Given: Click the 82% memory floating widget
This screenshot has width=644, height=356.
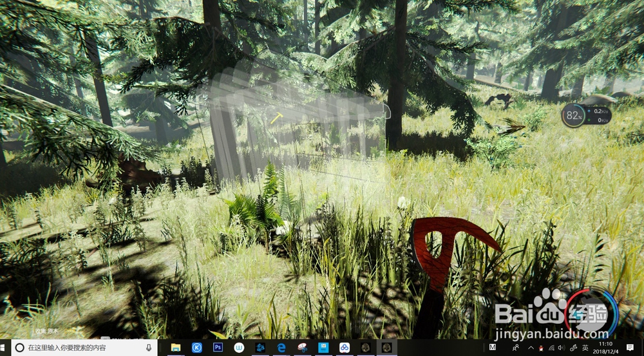Looking at the screenshot, I should click(574, 115).
